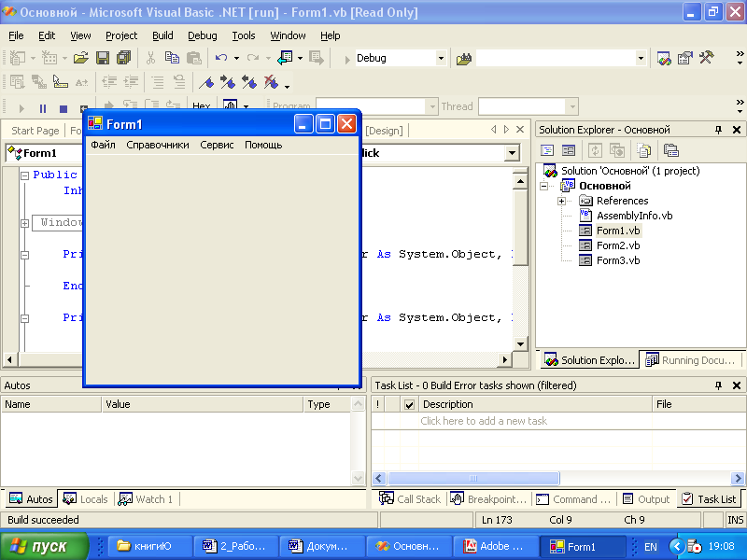Click the Save All stacked-floppies icon
747x560 pixels.
pos(124,58)
